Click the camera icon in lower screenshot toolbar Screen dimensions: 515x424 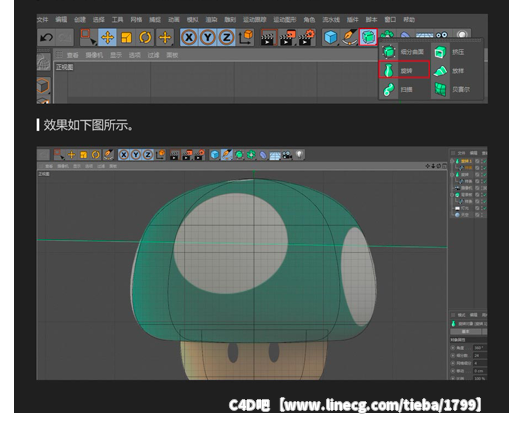pyautogui.click(x=287, y=155)
